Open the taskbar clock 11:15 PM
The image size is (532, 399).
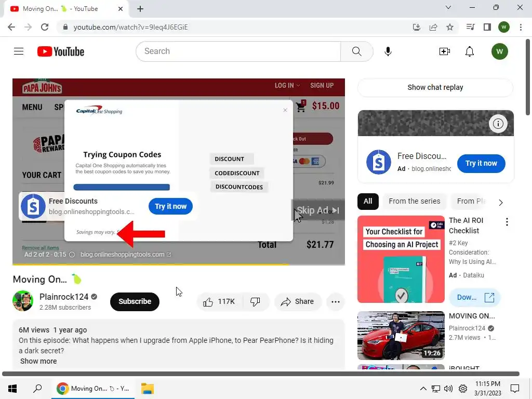tap(487, 389)
